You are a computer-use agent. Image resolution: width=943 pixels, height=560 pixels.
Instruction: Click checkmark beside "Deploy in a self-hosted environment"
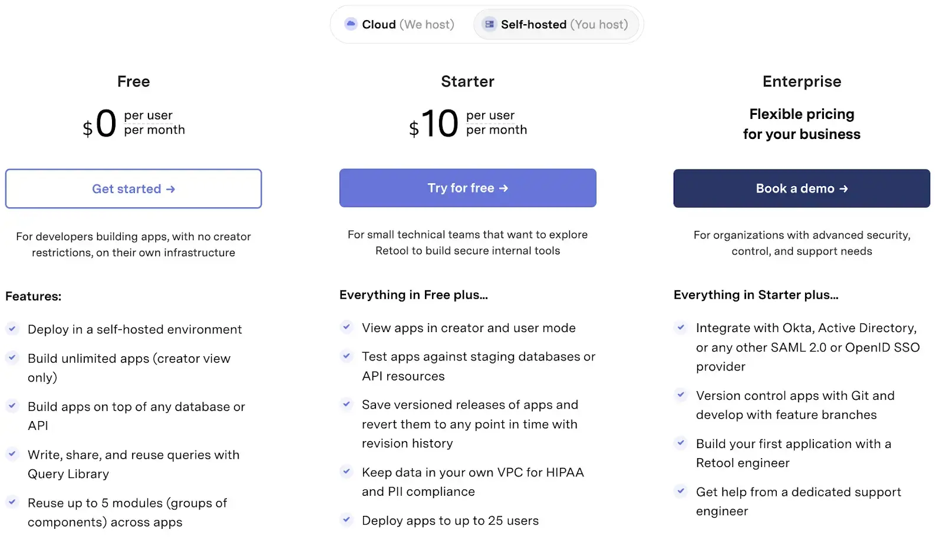point(12,329)
